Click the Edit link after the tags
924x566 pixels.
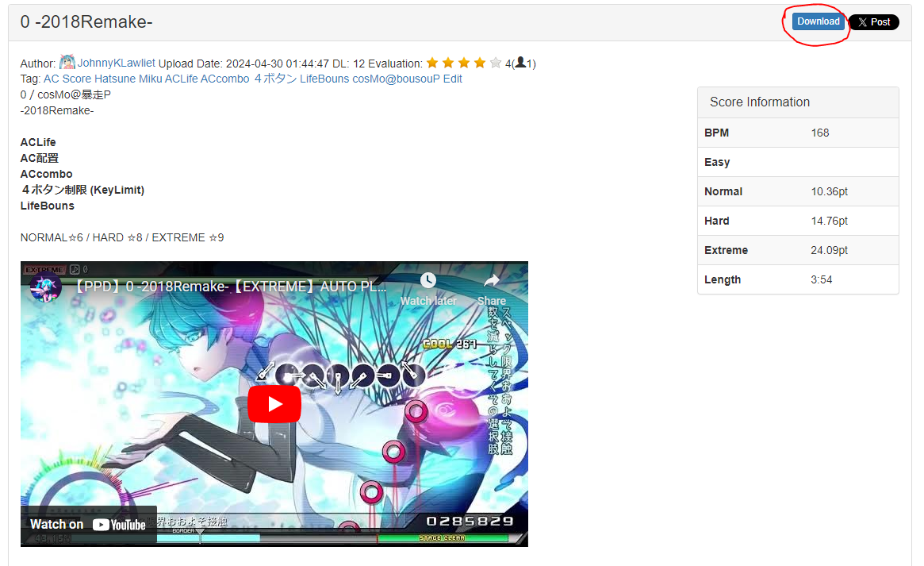[x=453, y=79]
